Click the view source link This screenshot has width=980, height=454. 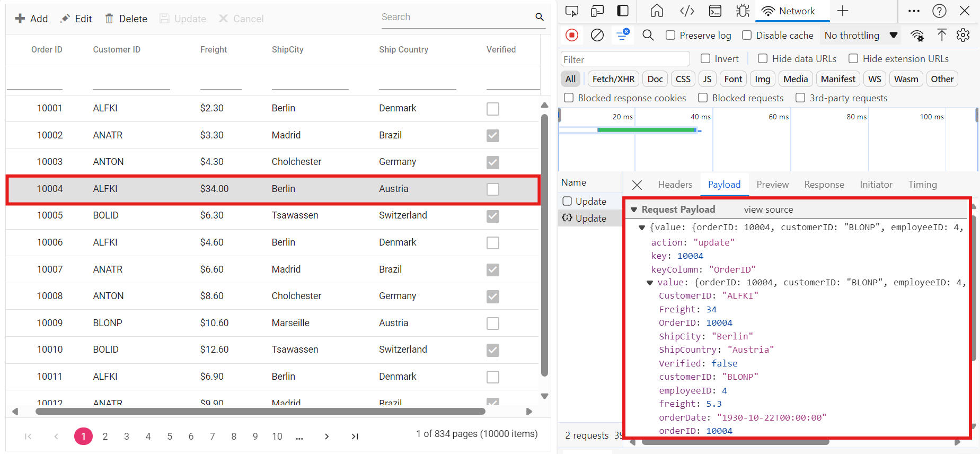point(768,209)
